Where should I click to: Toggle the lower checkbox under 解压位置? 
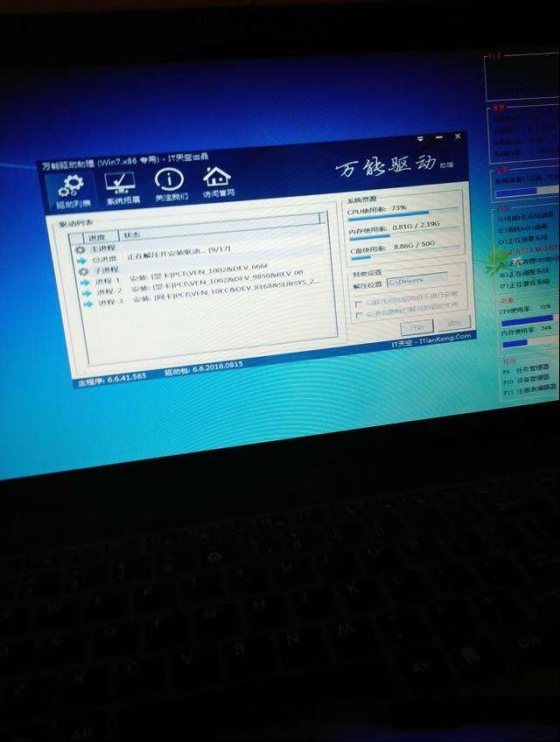click(x=360, y=315)
